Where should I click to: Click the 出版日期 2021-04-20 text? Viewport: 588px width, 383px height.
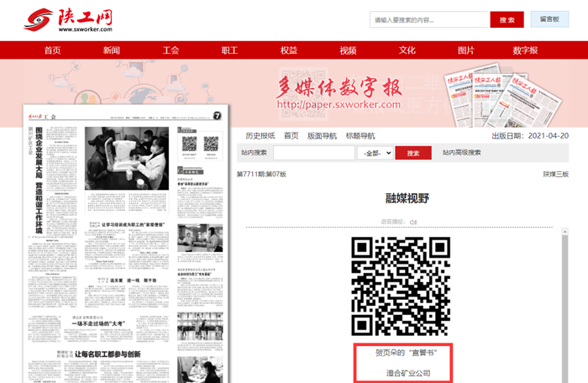click(530, 136)
